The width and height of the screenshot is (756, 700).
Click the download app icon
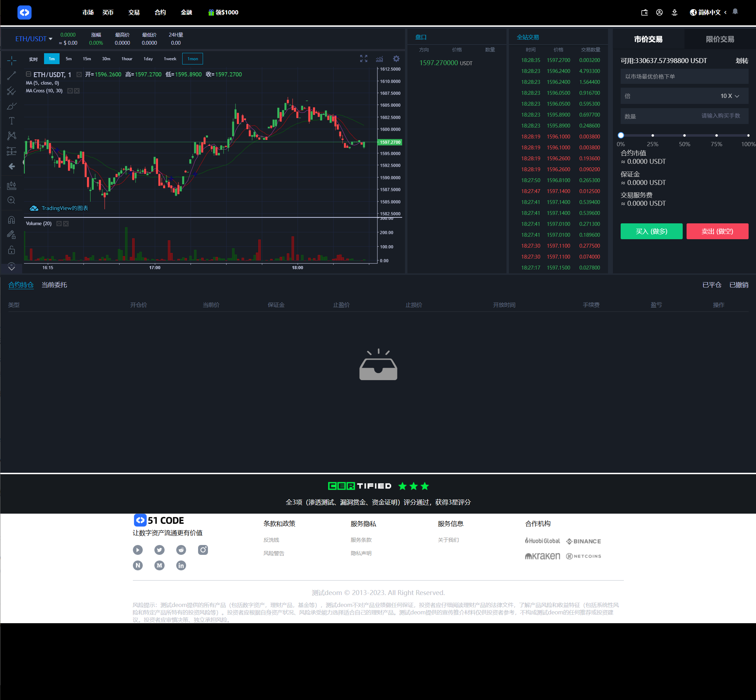point(675,12)
